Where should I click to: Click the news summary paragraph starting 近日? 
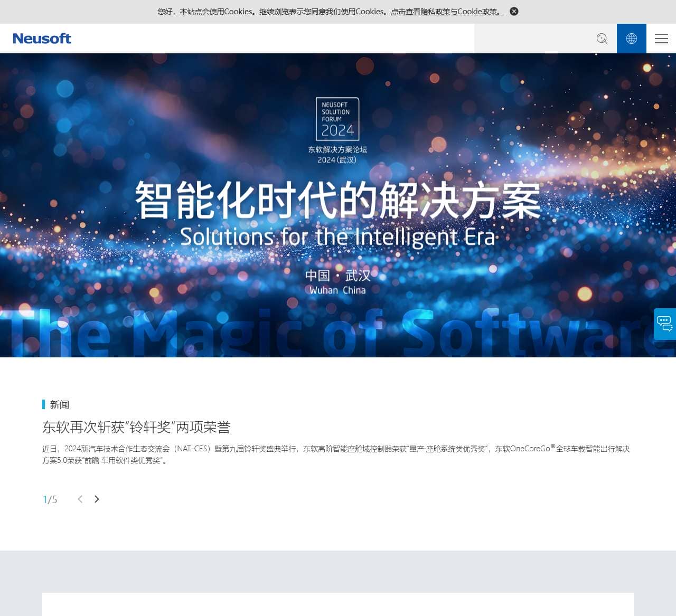336,454
